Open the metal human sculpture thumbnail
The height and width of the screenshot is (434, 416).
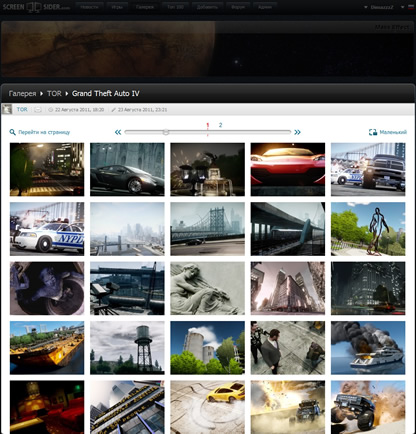pyautogui.click(x=368, y=229)
